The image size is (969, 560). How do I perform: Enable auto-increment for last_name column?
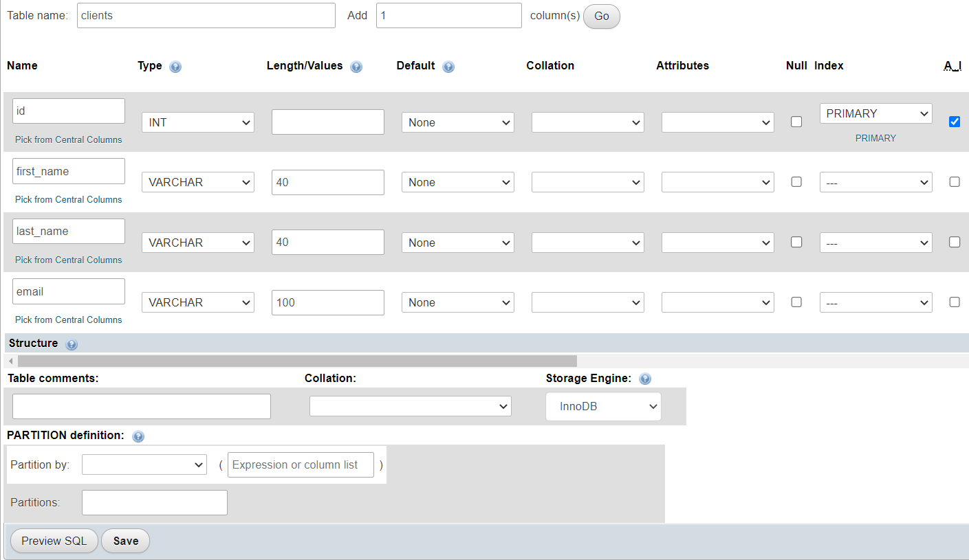[955, 242]
